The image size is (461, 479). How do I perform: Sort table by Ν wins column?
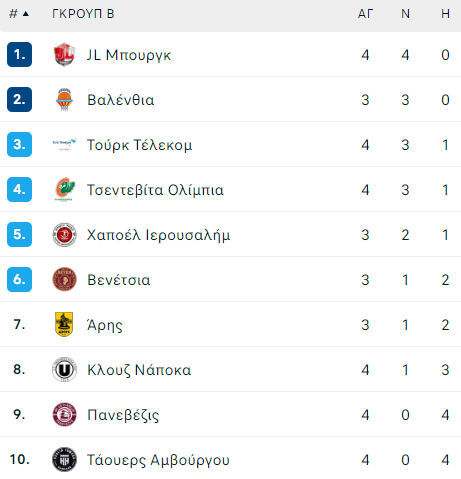405,14
